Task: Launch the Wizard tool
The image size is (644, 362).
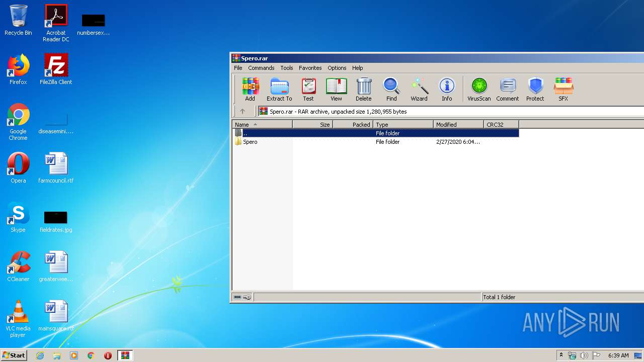Action: tap(419, 89)
